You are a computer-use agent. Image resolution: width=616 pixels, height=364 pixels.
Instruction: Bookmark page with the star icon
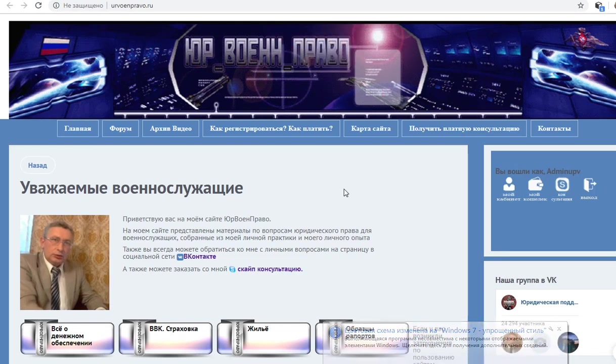581,6
